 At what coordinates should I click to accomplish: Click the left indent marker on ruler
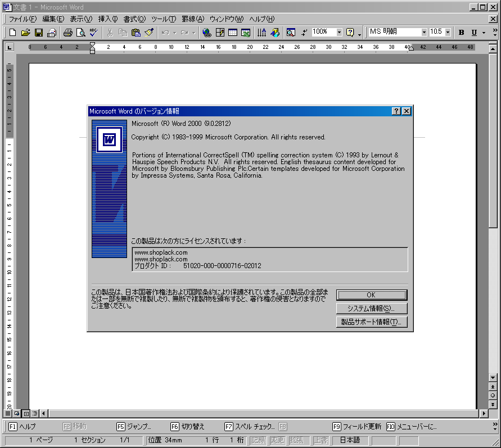tap(92, 49)
